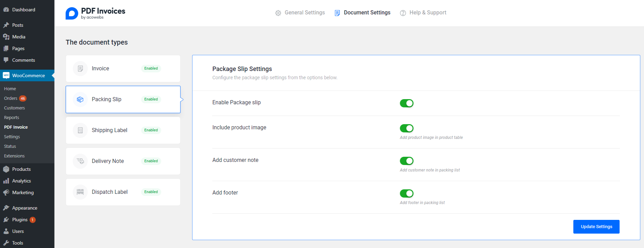Viewport: 644px width, 248px height.
Task: Click the 'Add product image in product table' hint
Action: pyautogui.click(x=431, y=138)
